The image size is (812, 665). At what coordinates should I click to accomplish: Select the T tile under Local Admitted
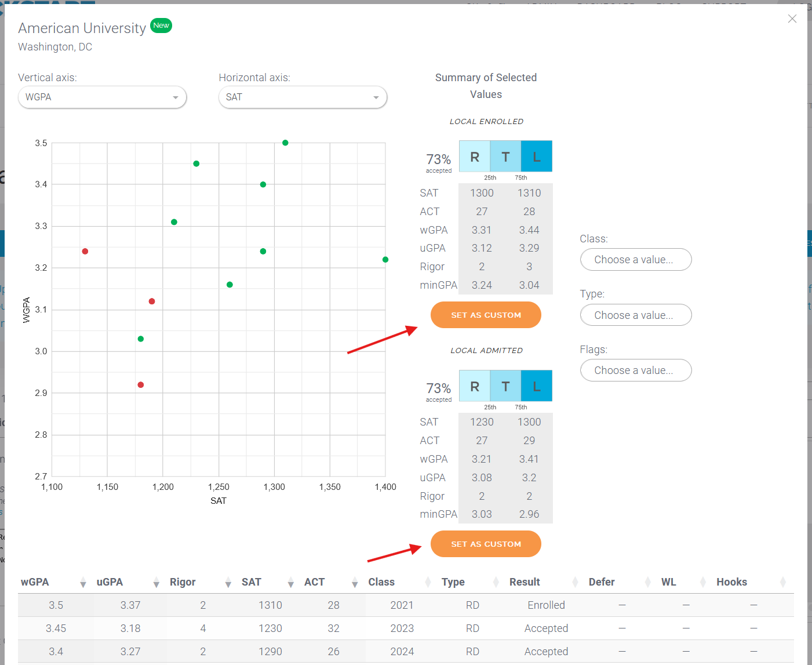click(x=505, y=386)
